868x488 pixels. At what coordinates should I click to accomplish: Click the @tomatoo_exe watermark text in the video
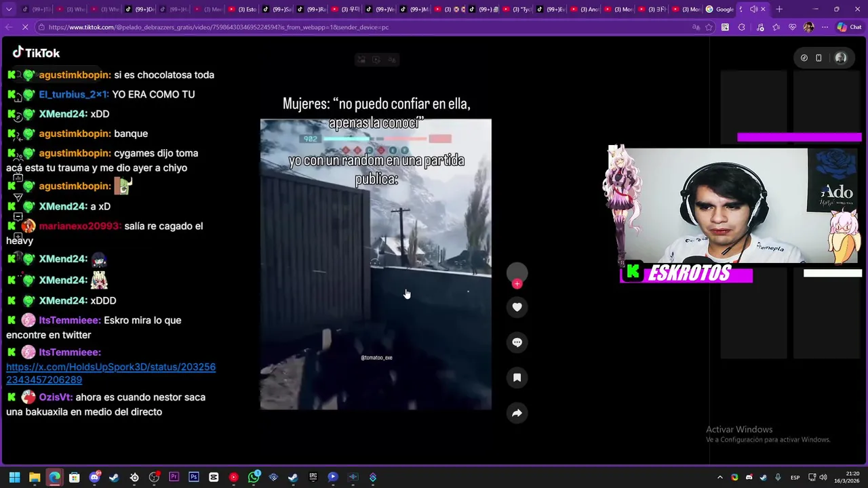click(376, 358)
